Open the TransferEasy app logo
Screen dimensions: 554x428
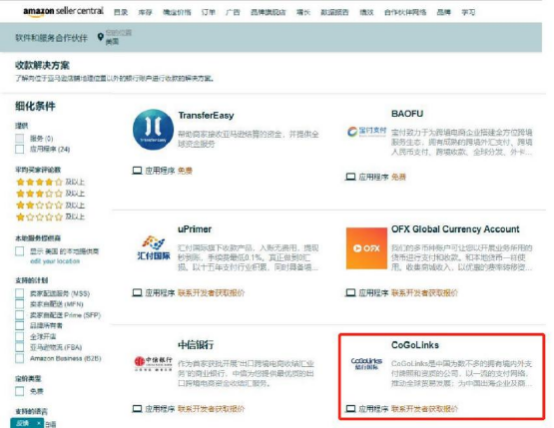pos(153,129)
